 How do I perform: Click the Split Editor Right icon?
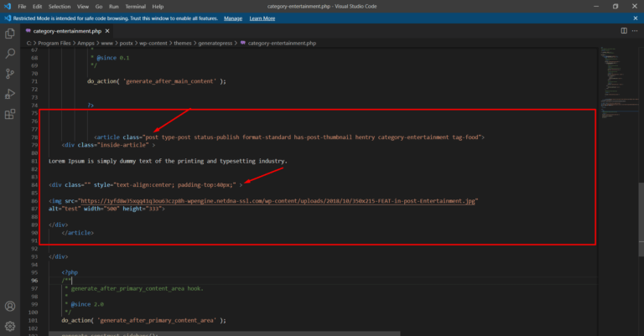click(x=624, y=31)
